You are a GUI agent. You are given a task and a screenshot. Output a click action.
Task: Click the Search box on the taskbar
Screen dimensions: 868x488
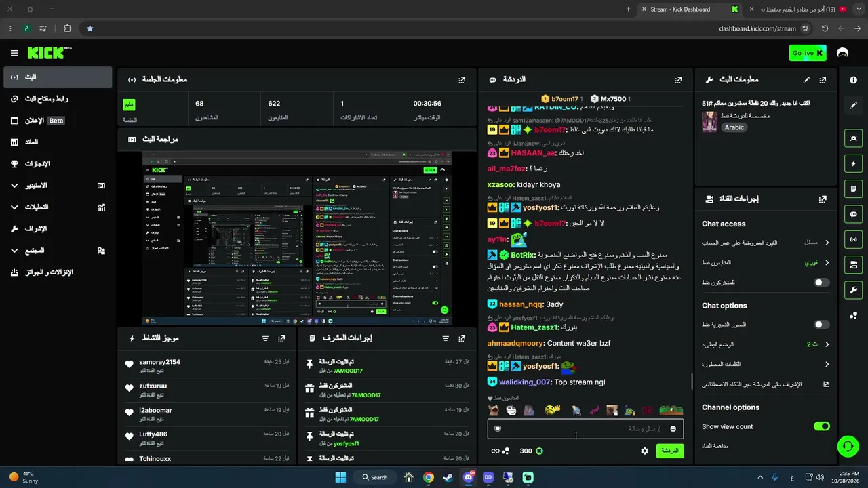tap(375, 477)
